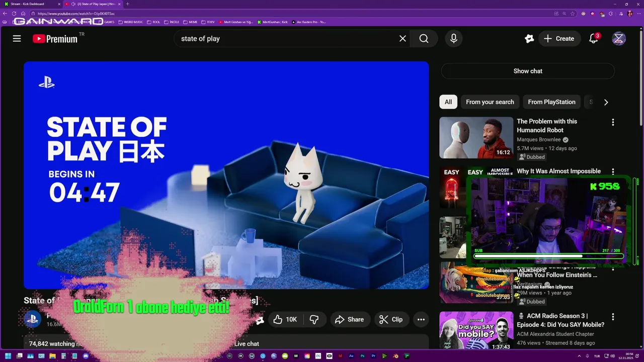
Task: Select the From your search chip
Action: coord(490,102)
